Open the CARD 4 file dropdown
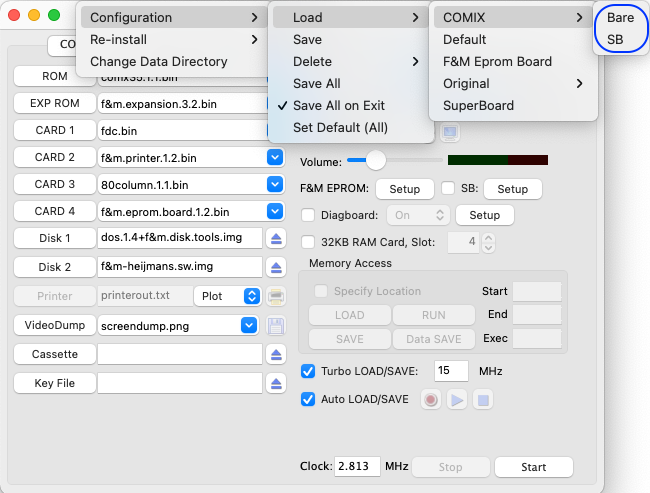The width and height of the screenshot is (650, 493). pyautogui.click(x=275, y=211)
